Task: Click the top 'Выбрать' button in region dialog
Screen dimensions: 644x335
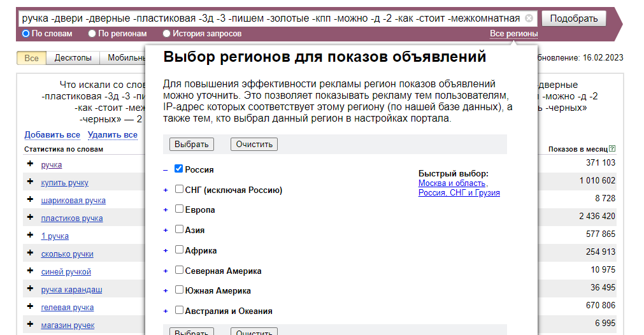Action: (191, 144)
